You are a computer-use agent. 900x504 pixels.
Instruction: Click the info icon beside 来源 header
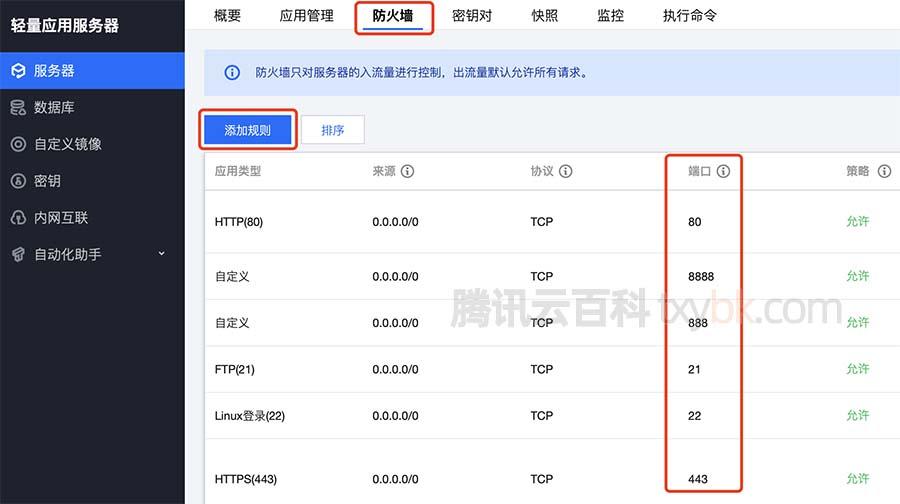[408, 171]
